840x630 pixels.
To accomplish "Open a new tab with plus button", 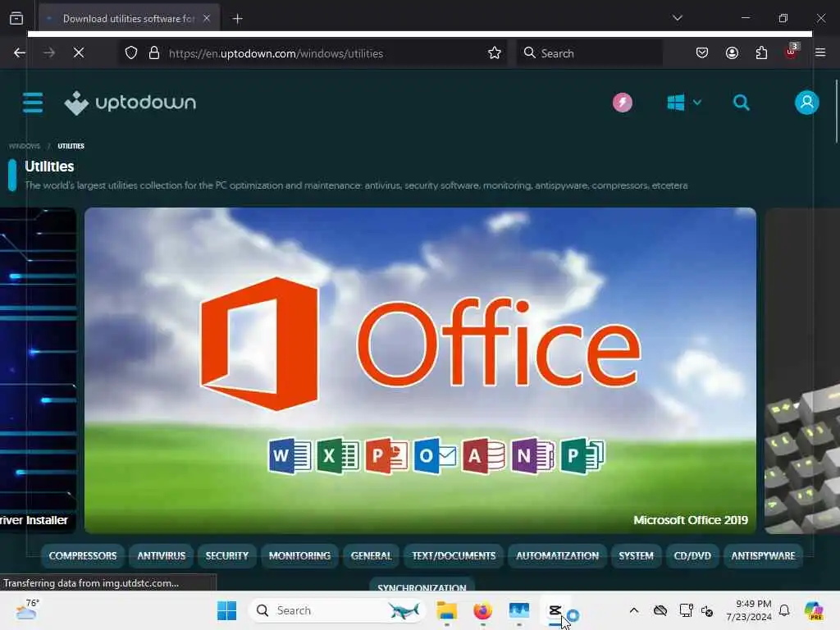I will click(x=237, y=19).
